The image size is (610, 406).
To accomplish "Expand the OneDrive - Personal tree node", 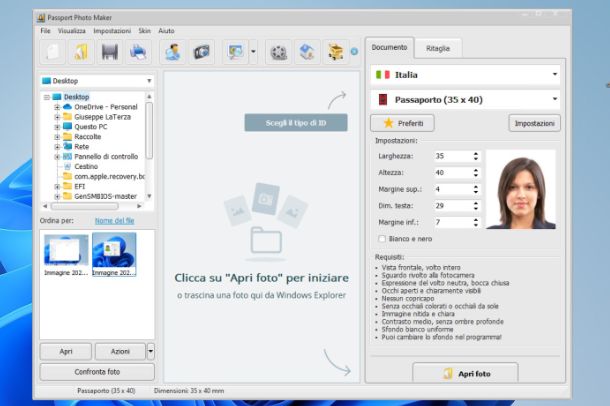I will pyautogui.click(x=57, y=107).
